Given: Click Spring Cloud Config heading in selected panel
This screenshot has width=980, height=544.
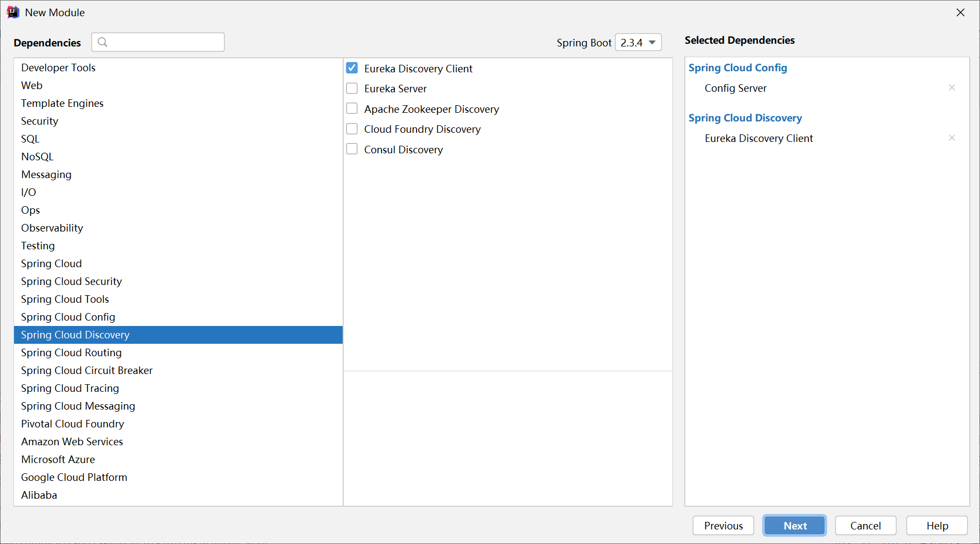Looking at the screenshot, I should (738, 67).
